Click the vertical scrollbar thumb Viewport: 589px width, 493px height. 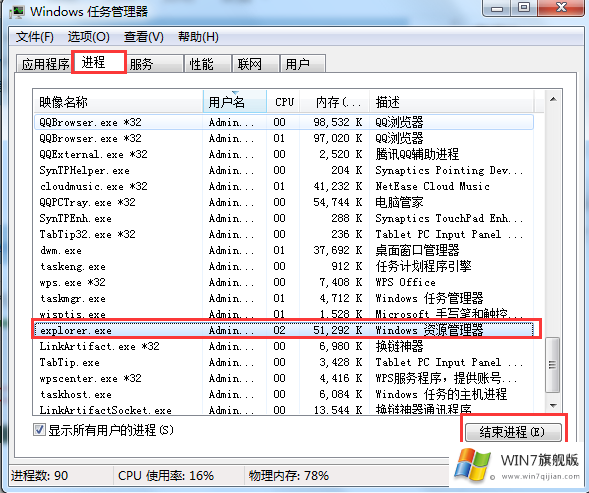553,365
